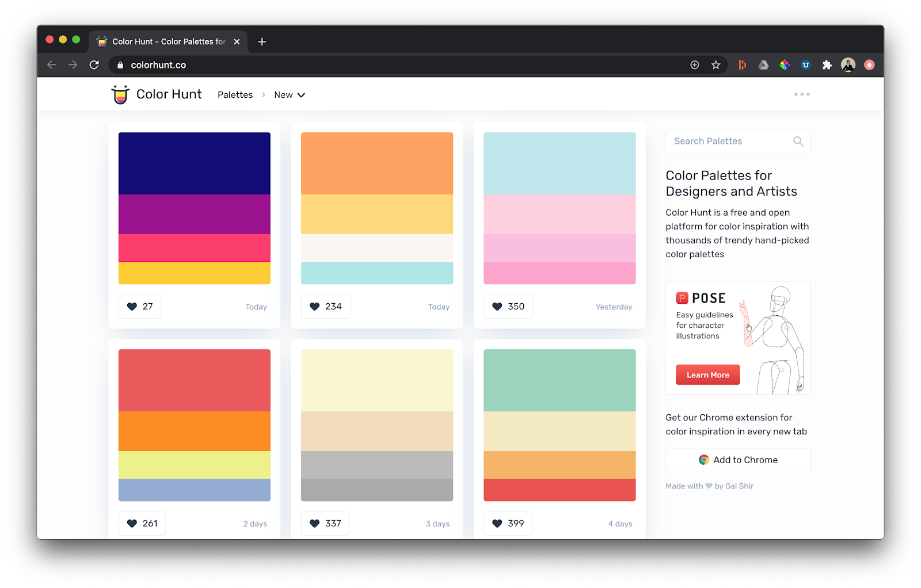
Task: Open the Extensions puzzle piece menu
Action: point(827,65)
